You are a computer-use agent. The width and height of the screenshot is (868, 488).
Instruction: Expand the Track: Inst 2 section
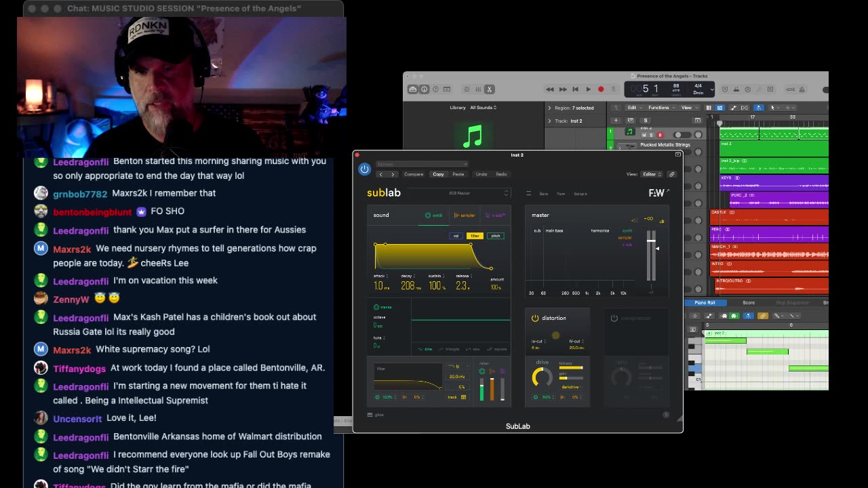click(550, 121)
